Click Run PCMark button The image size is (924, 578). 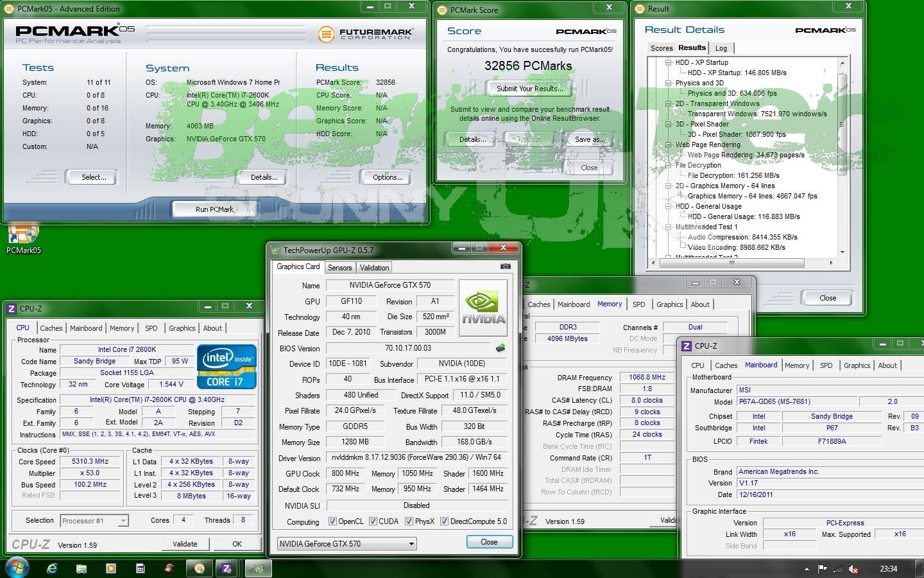(214, 209)
